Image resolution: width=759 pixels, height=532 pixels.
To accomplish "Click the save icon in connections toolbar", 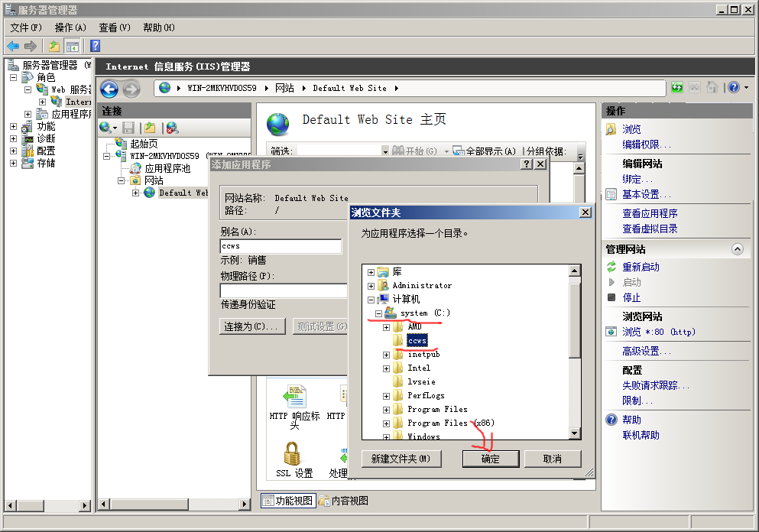I will (x=128, y=128).
